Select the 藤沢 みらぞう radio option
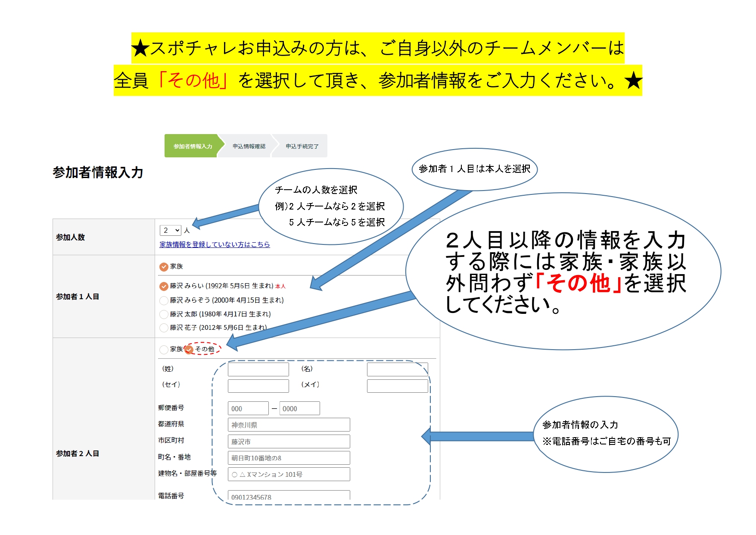The image size is (756, 535). 164,300
